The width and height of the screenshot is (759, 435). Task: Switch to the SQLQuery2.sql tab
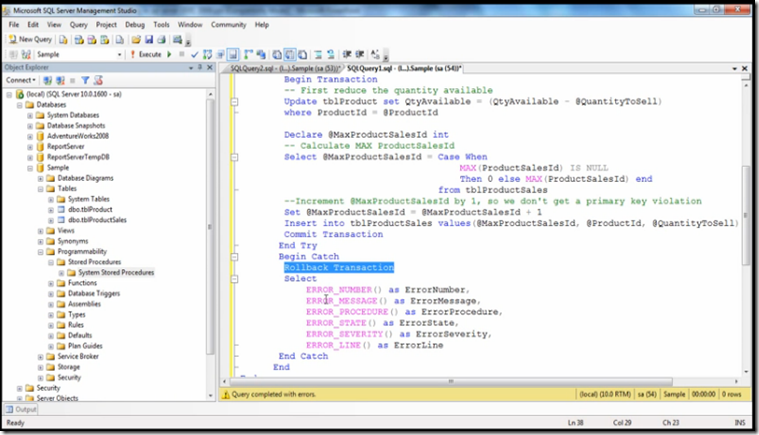click(x=284, y=69)
